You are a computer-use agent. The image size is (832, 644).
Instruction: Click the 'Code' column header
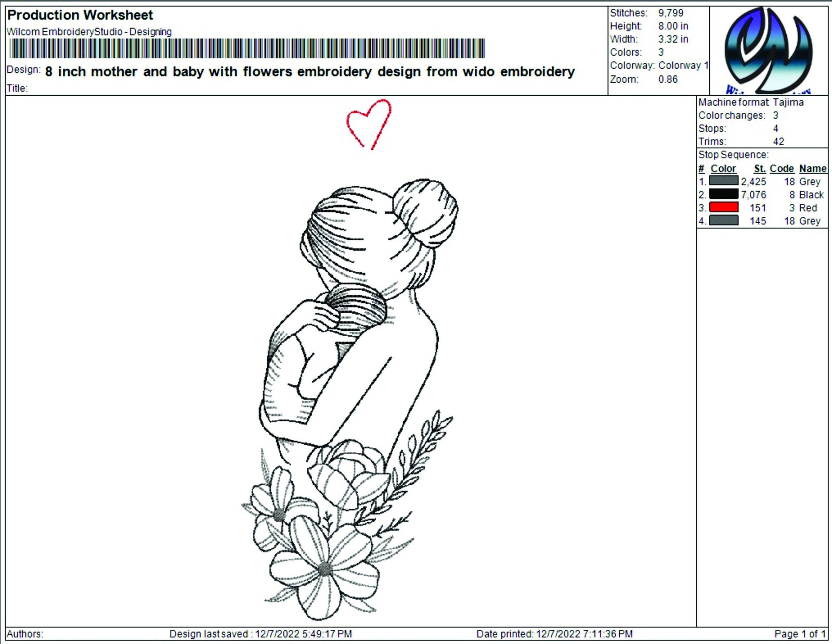point(782,169)
